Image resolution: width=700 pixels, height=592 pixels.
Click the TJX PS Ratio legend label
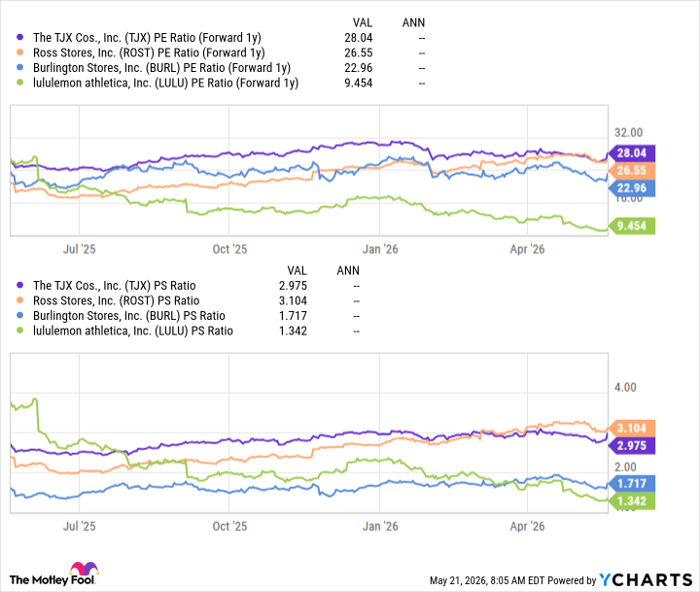(115, 286)
